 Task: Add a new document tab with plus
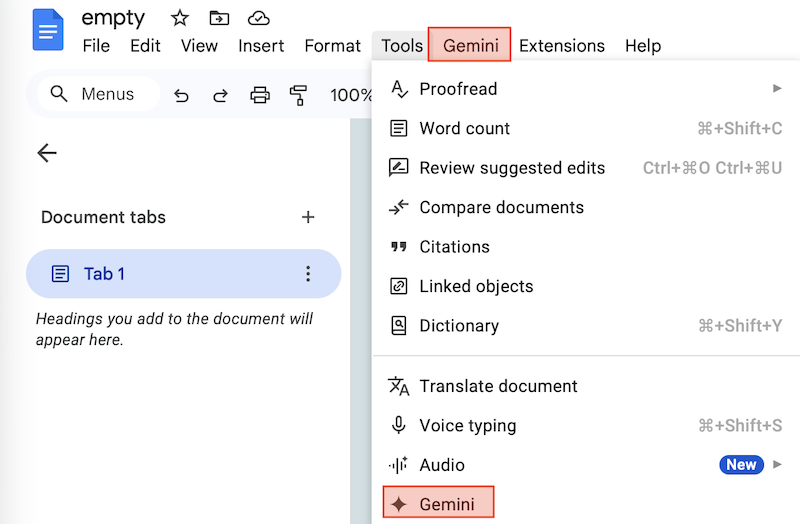pyautogui.click(x=308, y=217)
